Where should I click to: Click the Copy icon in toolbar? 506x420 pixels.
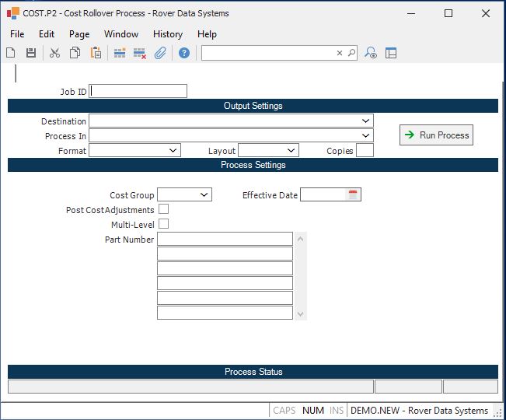(75, 53)
